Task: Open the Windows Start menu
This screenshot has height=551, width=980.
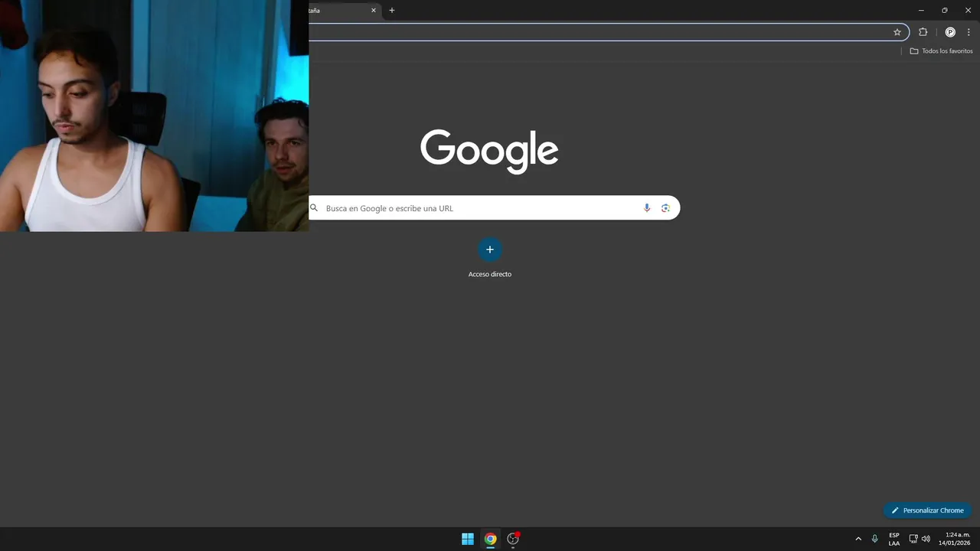Action: click(468, 539)
